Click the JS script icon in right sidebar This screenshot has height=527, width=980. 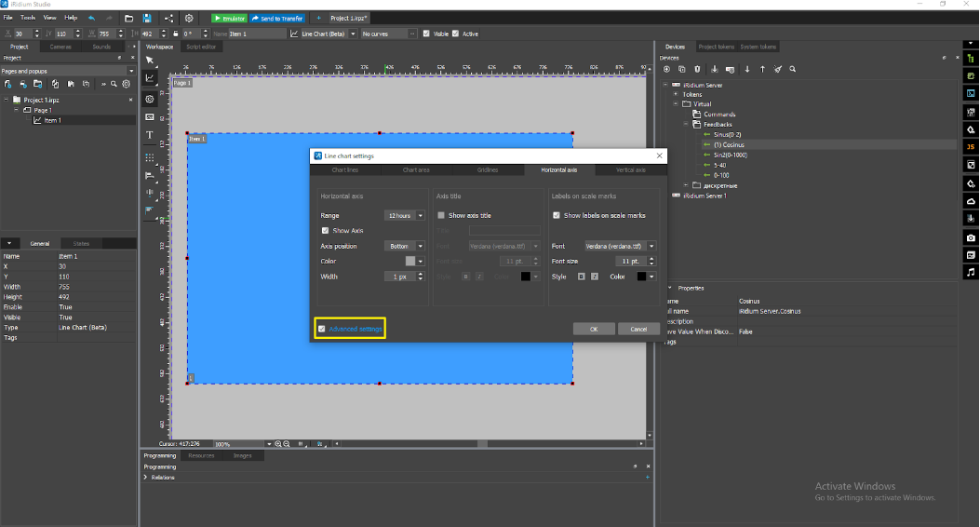click(x=971, y=146)
